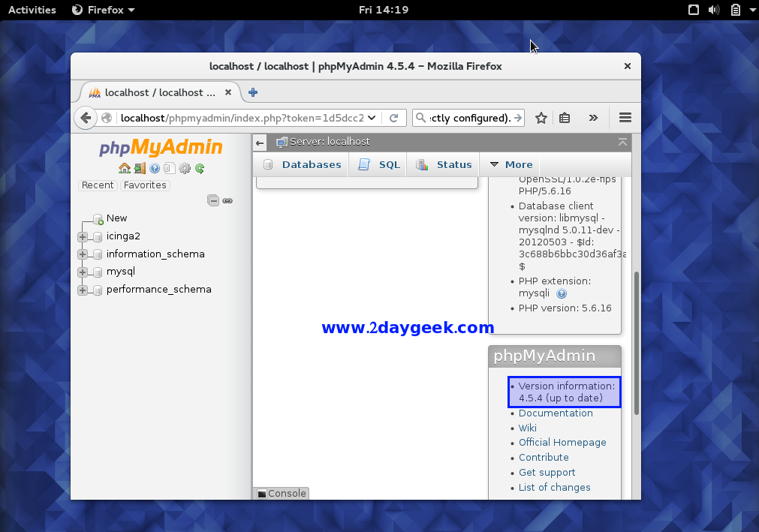Click the New database icon

[x=98, y=219]
